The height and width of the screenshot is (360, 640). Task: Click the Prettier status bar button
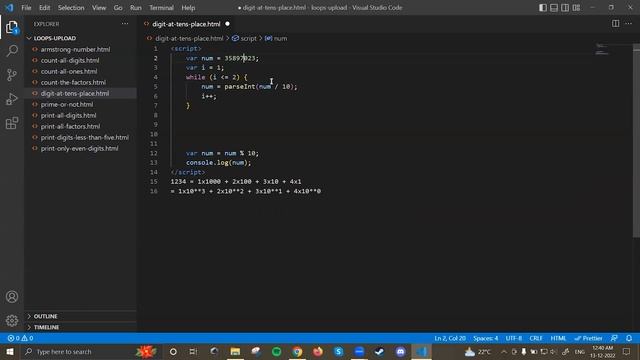pyautogui.click(x=588, y=338)
